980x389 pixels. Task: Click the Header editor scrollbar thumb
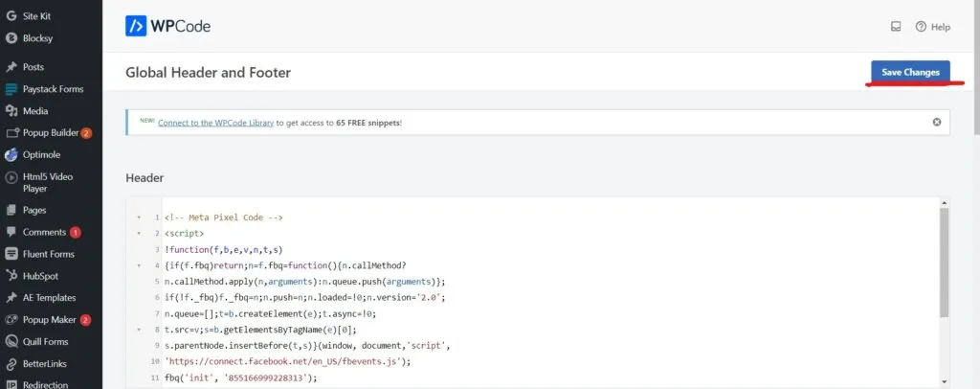[x=944, y=262]
